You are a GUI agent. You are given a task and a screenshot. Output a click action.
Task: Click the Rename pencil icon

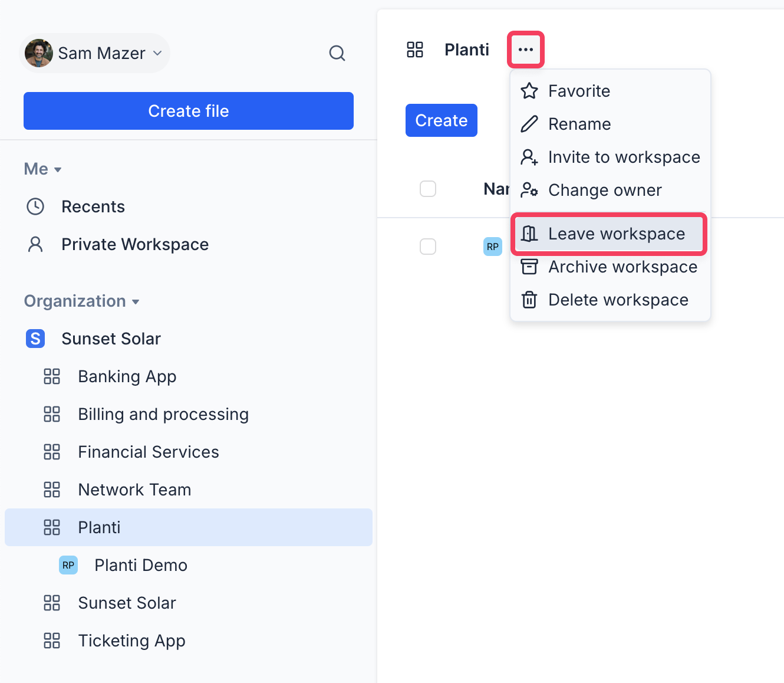[529, 124]
